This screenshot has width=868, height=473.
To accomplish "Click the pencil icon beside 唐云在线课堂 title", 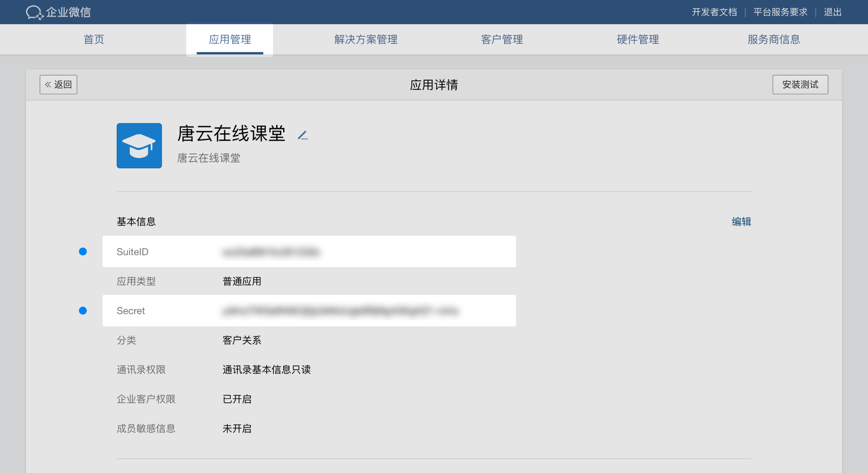I will [303, 135].
